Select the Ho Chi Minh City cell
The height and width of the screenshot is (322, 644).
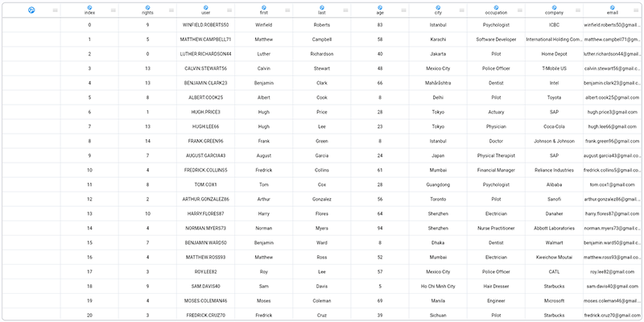tap(438, 286)
